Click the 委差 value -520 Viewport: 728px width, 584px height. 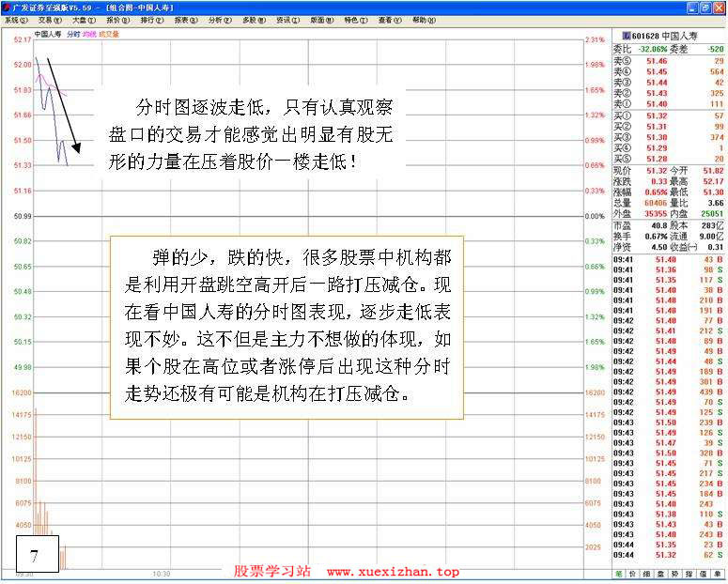pyautogui.click(x=716, y=49)
